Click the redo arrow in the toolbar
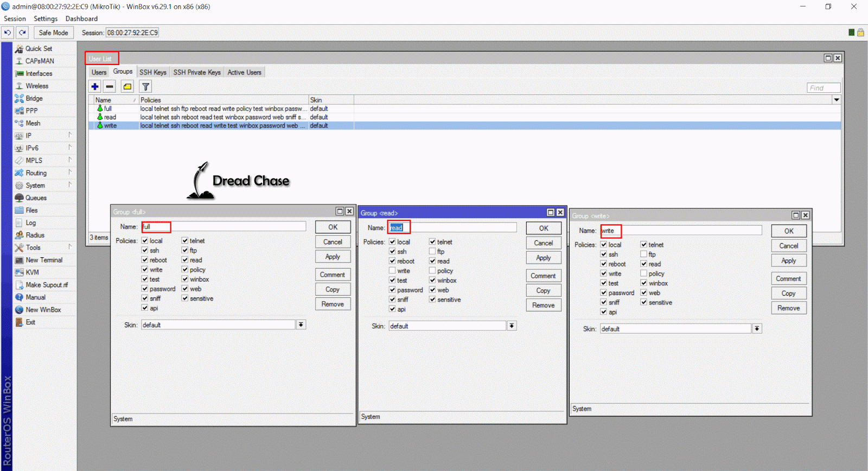Viewport: 868px width, 471px height. point(22,33)
